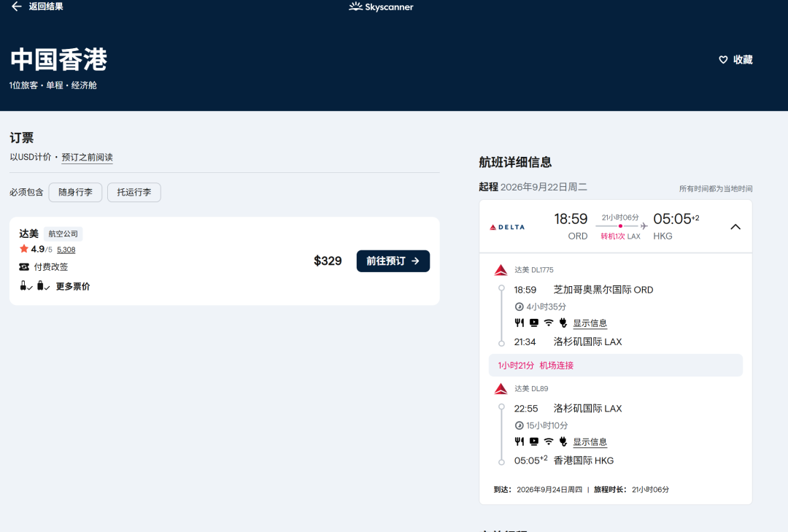Click 1小时21分 机场连接 layover bar
Image resolution: width=788 pixels, height=532 pixels.
(x=616, y=366)
